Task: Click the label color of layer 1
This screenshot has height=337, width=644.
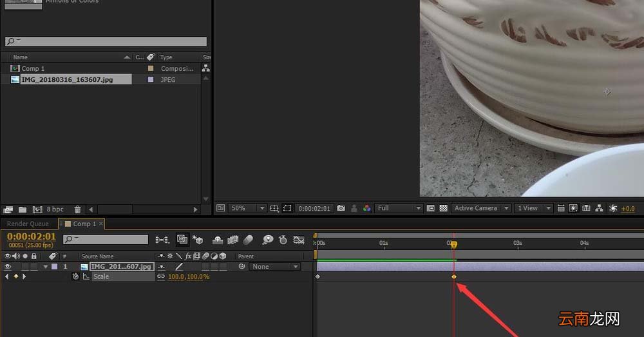Action: [x=54, y=266]
